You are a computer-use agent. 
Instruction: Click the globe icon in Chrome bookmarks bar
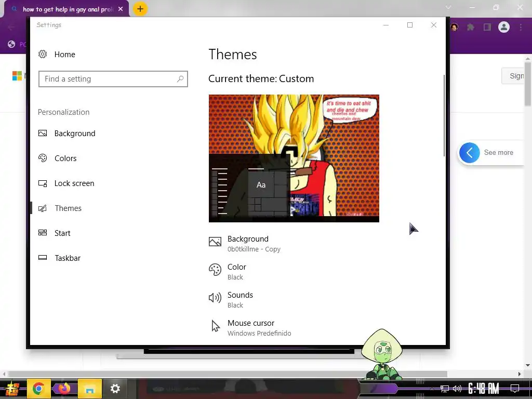[x=11, y=44]
